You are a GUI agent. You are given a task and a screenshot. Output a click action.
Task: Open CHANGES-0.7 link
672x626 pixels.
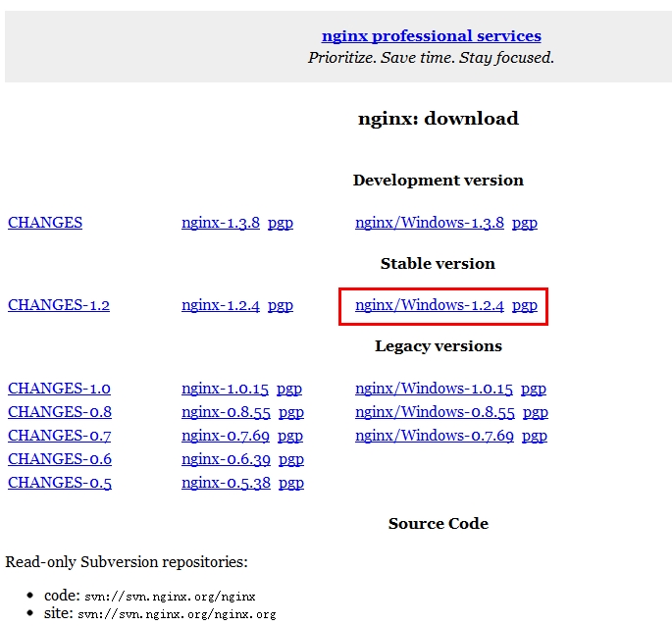59,436
